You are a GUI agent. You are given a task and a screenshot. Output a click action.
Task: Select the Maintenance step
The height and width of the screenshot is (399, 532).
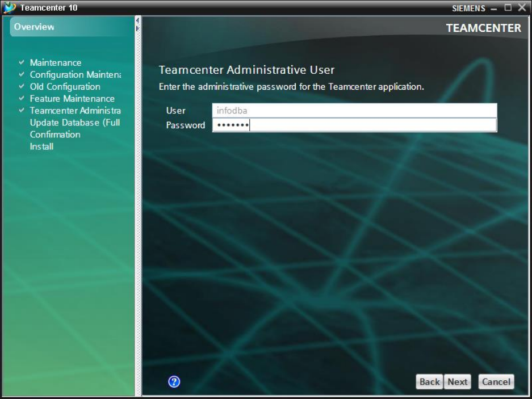pos(56,63)
